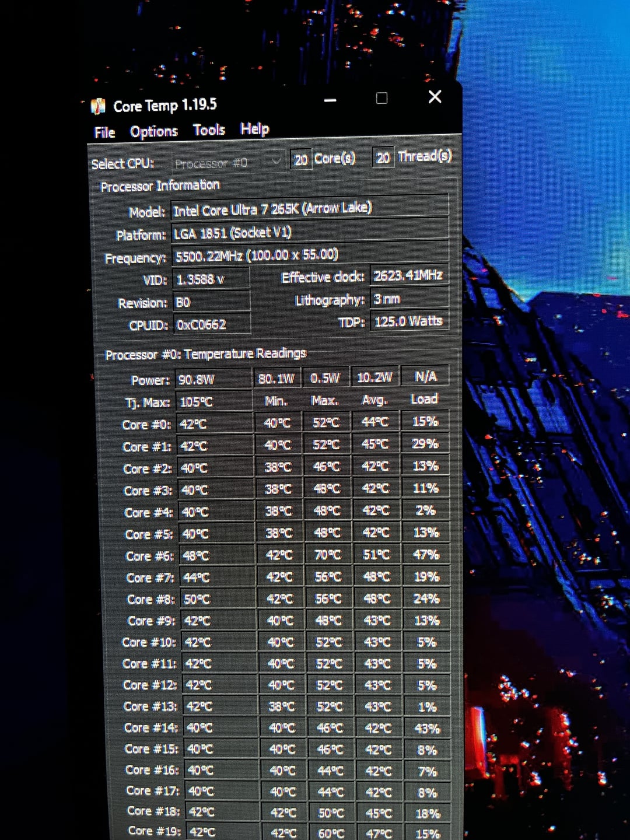630x840 pixels.
Task: Open the Options menu
Action: (x=153, y=131)
